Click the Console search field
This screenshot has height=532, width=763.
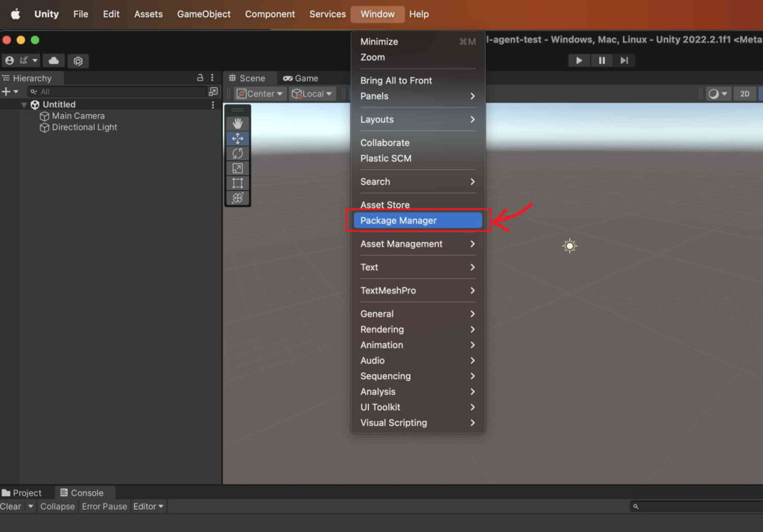click(x=696, y=506)
